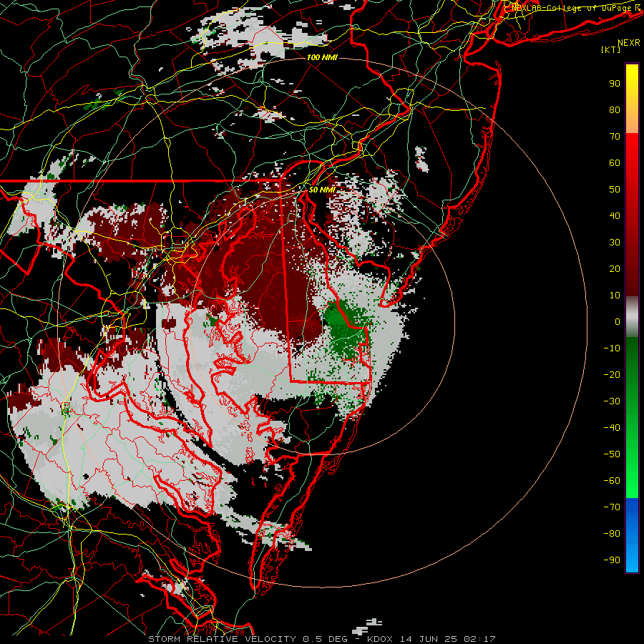
Task: Select the -70 value on velocity scale
Action: click(612, 507)
